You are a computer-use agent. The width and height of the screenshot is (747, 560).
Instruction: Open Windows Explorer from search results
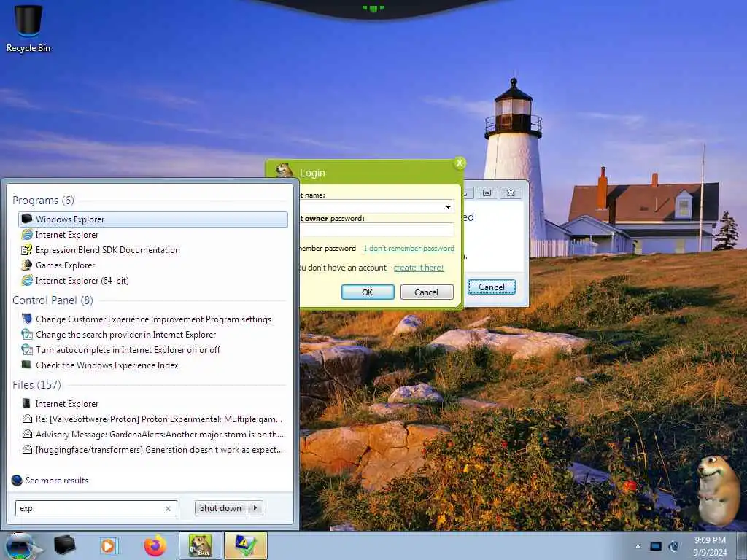point(153,219)
